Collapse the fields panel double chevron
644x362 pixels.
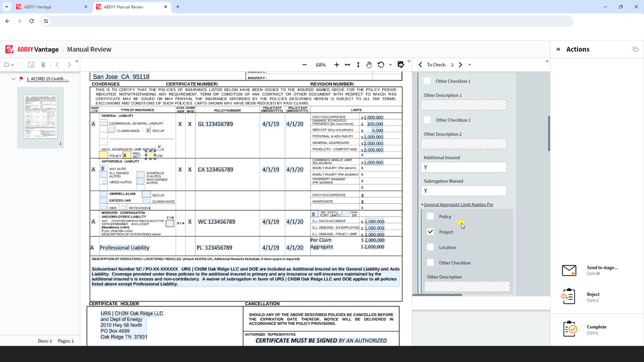tap(547, 61)
